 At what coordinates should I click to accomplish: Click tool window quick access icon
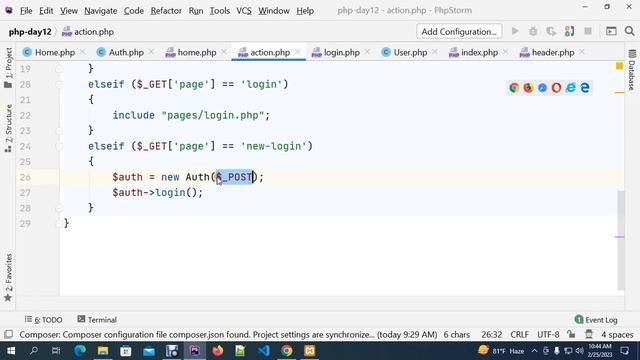point(8,334)
